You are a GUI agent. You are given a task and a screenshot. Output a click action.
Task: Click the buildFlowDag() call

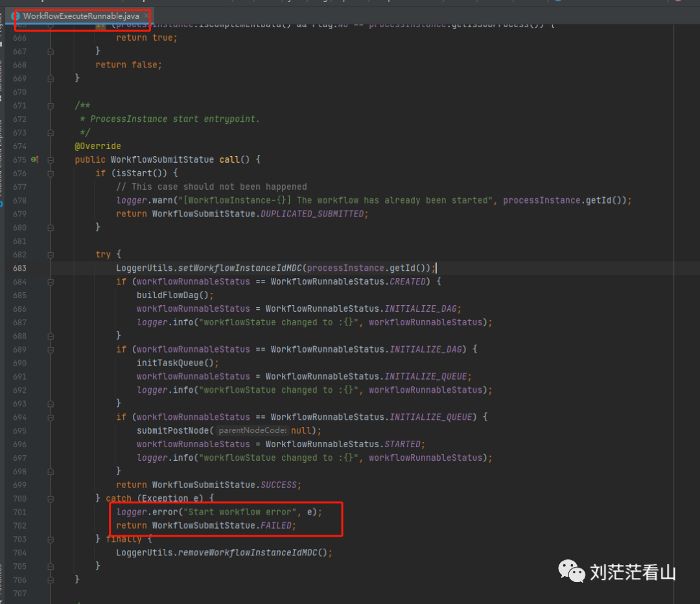tap(172, 295)
